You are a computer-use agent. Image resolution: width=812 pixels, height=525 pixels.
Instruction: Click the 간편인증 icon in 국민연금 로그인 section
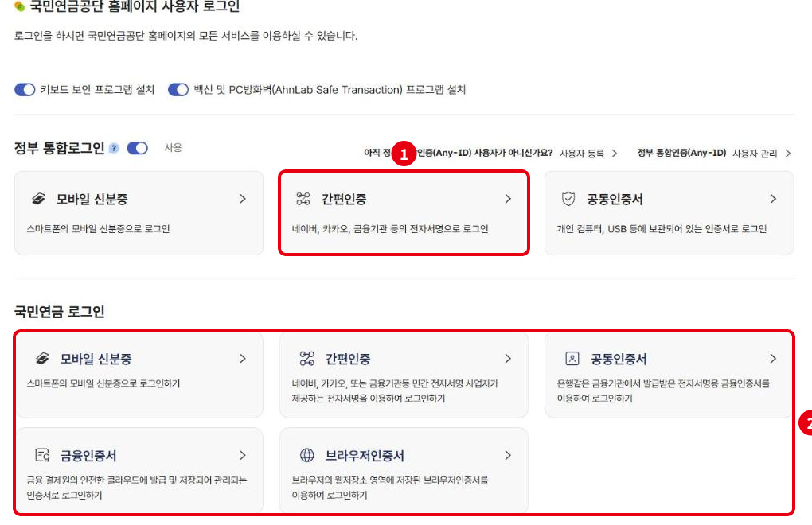point(307,359)
